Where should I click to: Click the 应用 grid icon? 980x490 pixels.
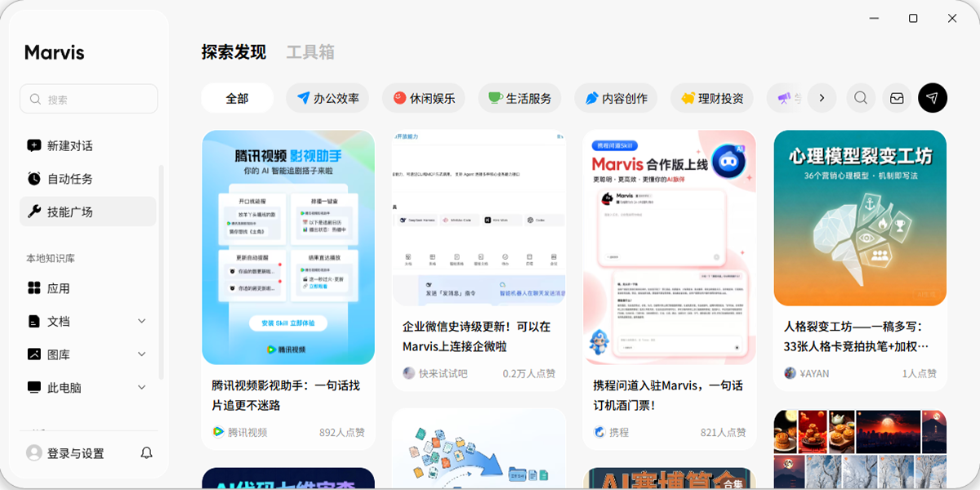[34, 288]
